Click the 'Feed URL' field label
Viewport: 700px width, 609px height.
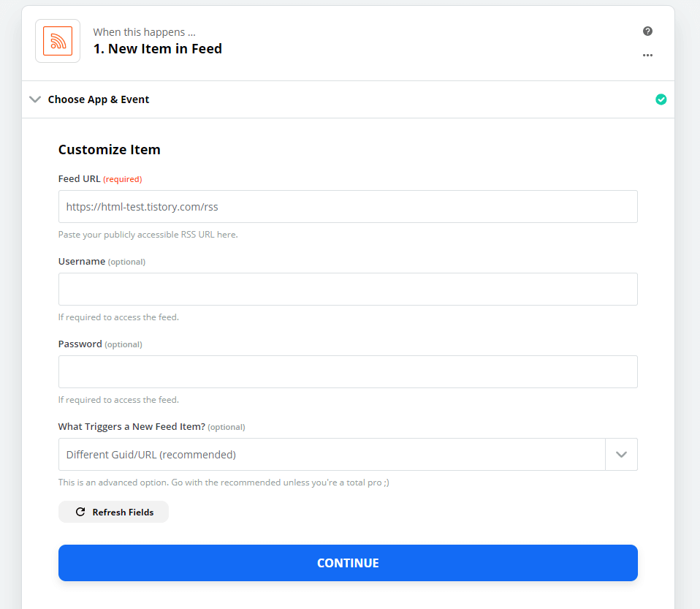pyautogui.click(x=79, y=179)
